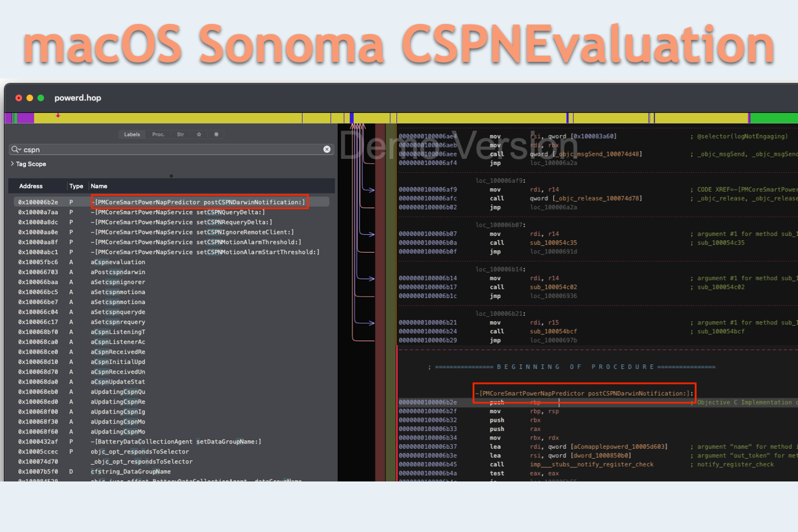Zoom the window with the green button
Screen dimensions: 798x532
41,98
